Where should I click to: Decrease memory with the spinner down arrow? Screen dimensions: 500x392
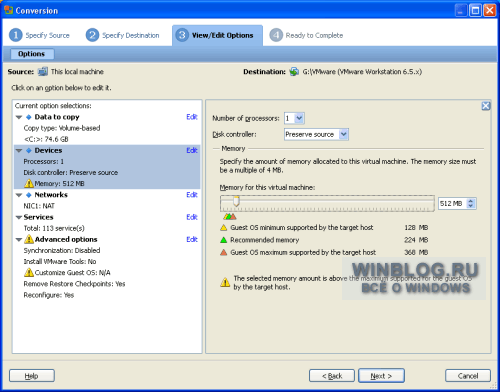coord(471,206)
